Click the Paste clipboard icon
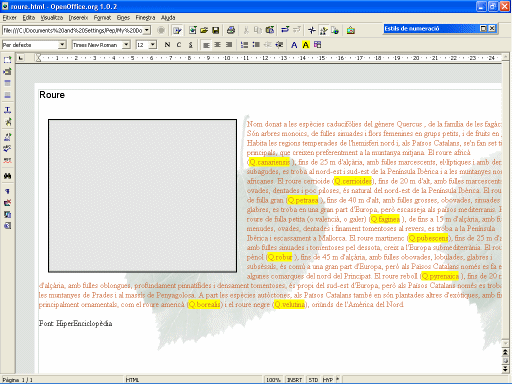Image resolution: width=512 pixels, height=384 pixels. (270, 30)
